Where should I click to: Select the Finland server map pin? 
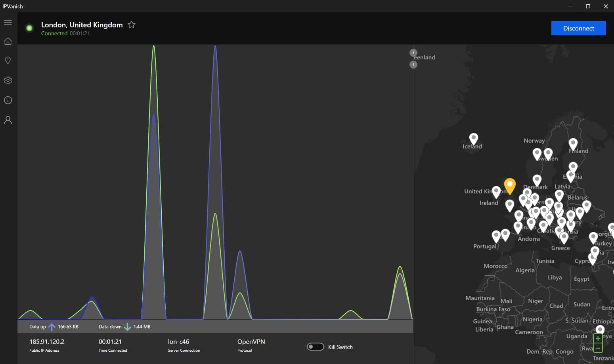(x=573, y=145)
